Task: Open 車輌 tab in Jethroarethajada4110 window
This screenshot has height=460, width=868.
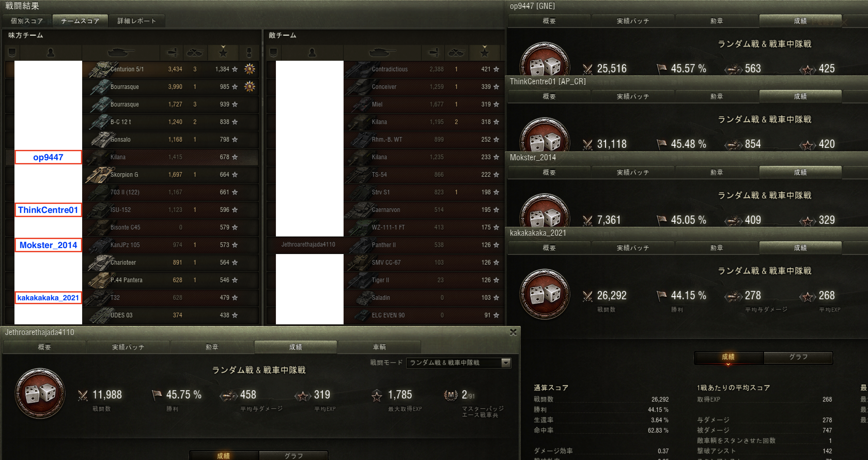Action: point(379,347)
